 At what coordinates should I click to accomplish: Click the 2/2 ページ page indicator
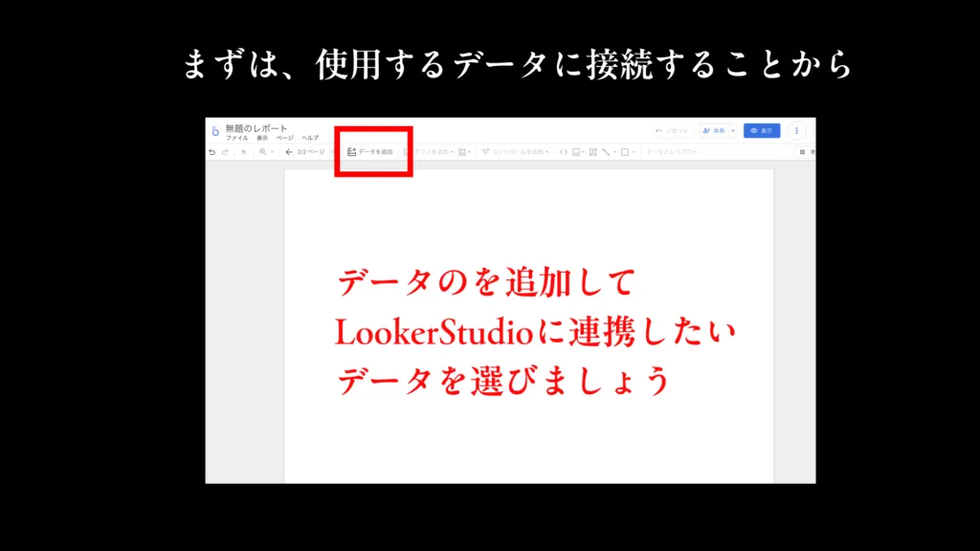311,152
